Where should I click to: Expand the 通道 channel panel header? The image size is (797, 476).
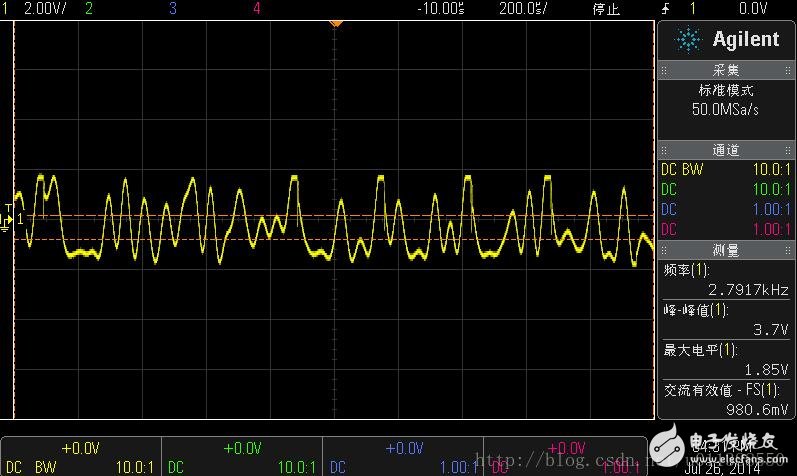(726, 151)
